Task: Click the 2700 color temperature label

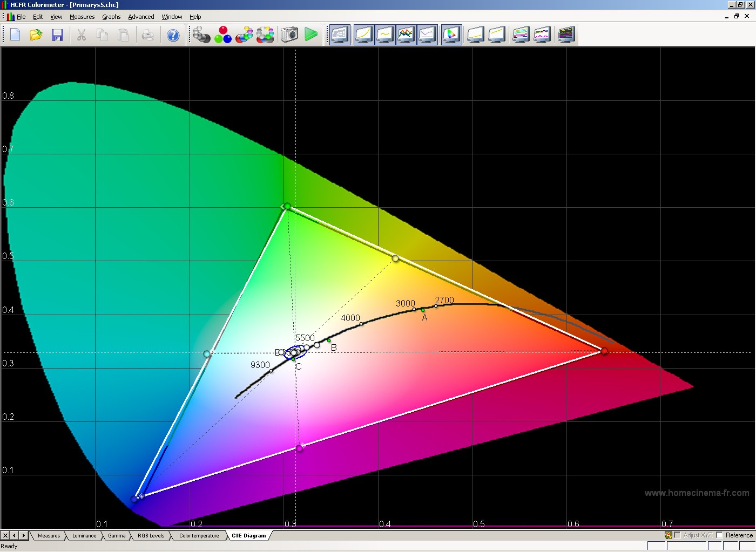Action: pos(444,300)
